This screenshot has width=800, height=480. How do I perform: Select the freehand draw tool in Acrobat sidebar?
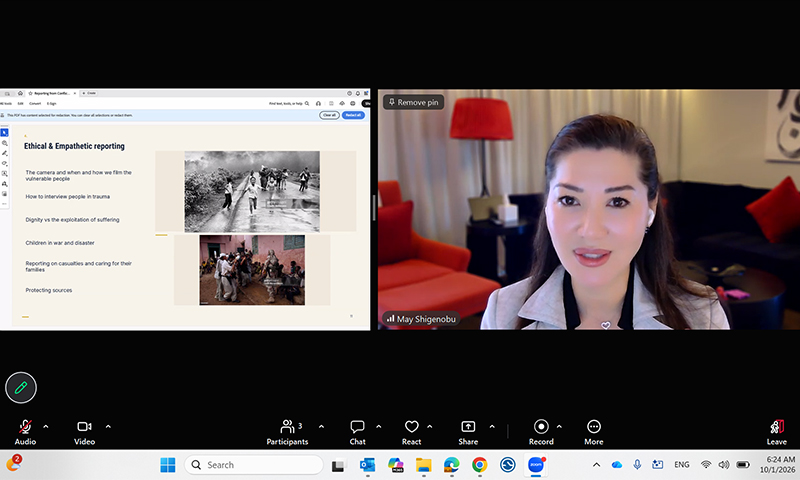click(5, 164)
